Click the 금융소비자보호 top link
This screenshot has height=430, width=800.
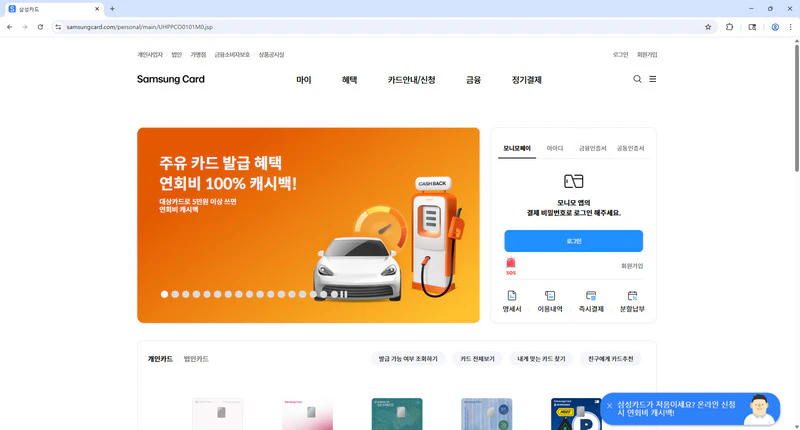click(232, 55)
